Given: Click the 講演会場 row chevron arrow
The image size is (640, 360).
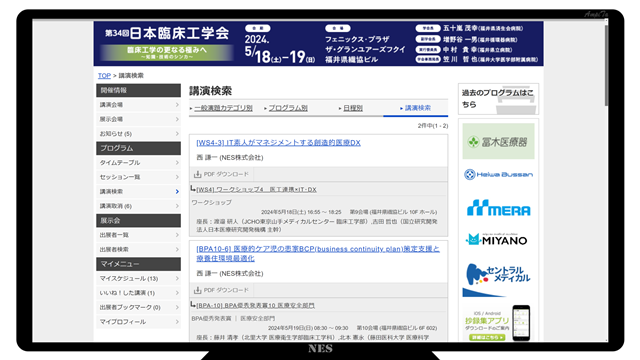Looking at the screenshot, I should pos(177,105).
